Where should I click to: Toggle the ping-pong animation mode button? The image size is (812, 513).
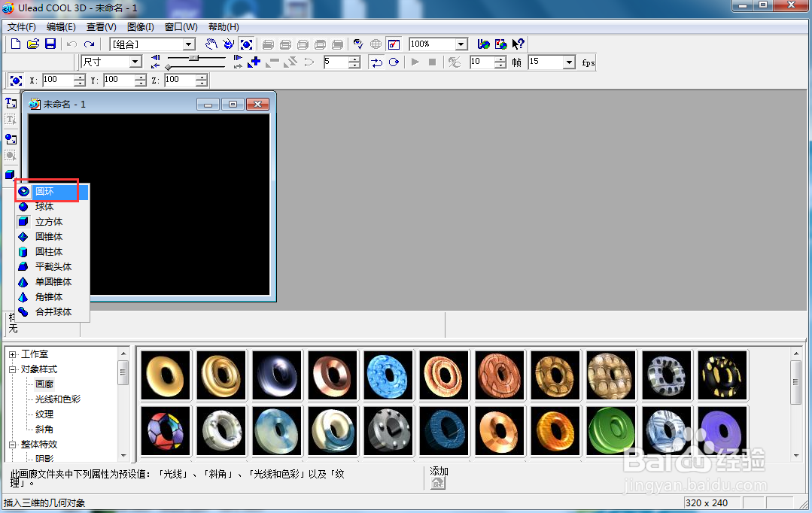pyautogui.click(x=376, y=62)
